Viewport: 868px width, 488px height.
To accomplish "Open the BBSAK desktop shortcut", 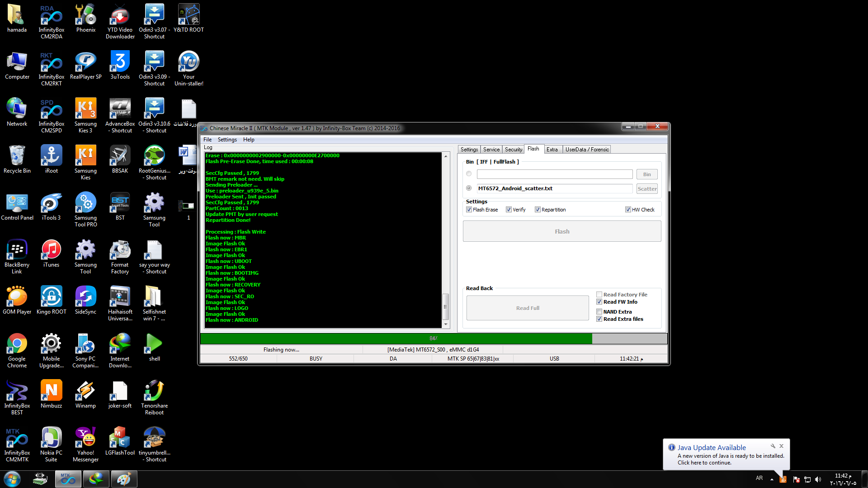I will coord(120,159).
